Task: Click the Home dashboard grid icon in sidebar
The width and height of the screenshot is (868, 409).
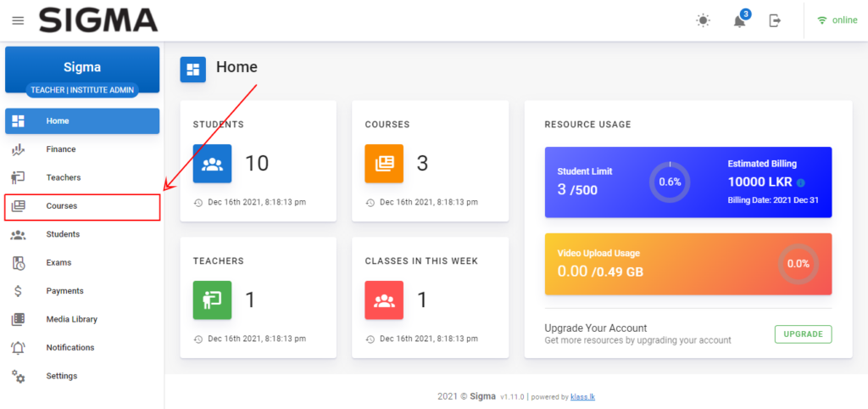Action: [x=19, y=120]
